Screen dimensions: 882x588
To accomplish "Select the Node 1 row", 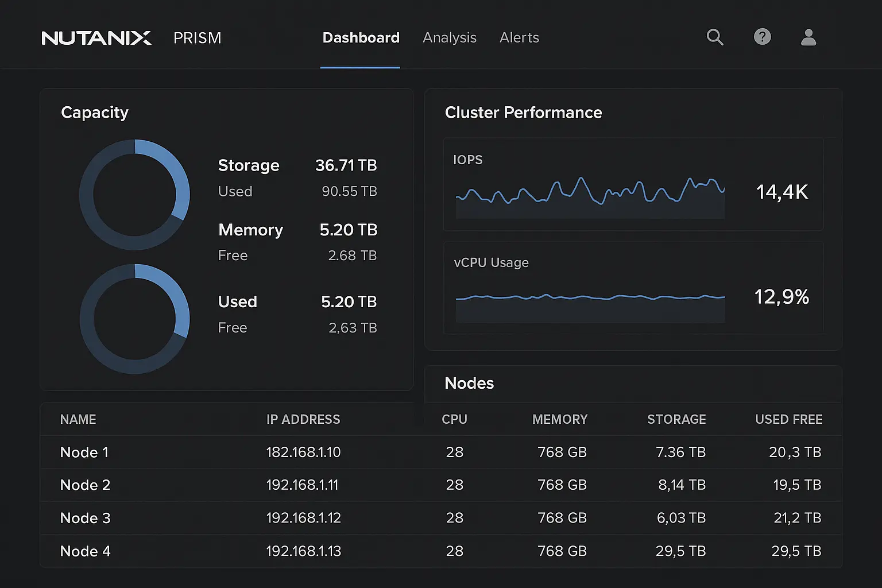I will 84,452.
